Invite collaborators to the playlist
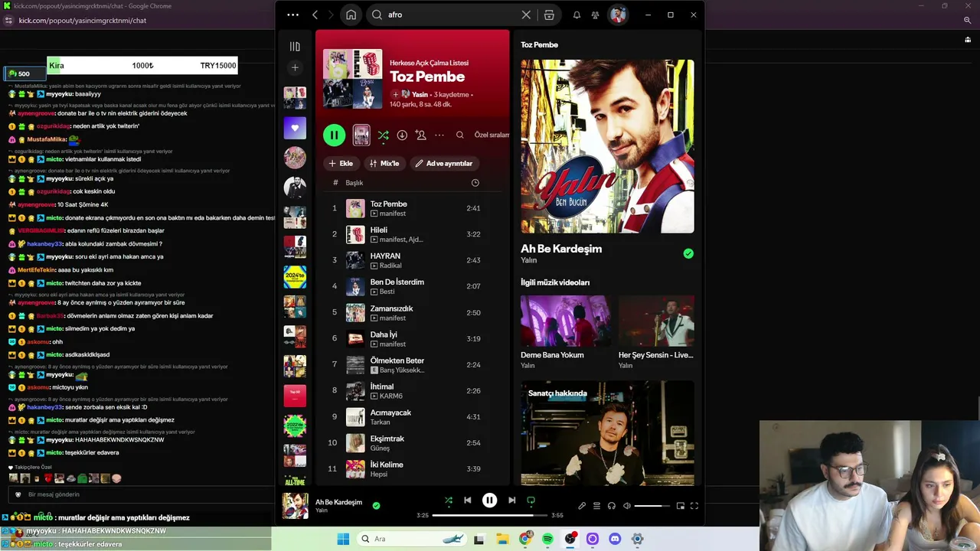This screenshot has width=980, height=551. tap(420, 135)
